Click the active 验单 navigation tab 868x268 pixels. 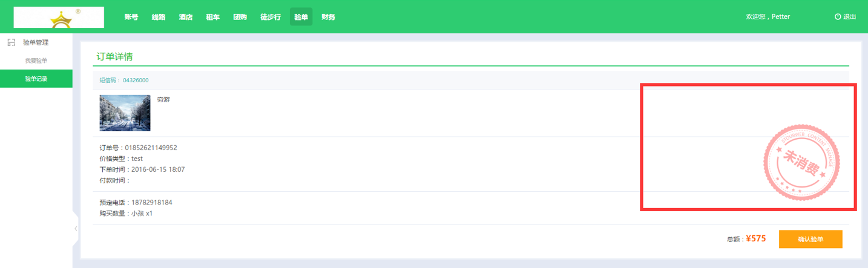[301, 17]
